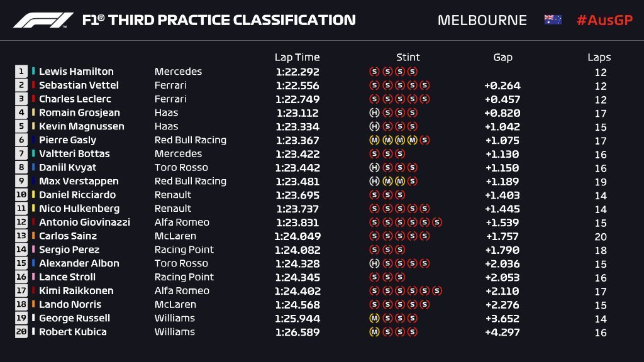Click the Melbourne location label
Image resolution: width=644 pixels, height=362 pixels.
coord(482,20)
